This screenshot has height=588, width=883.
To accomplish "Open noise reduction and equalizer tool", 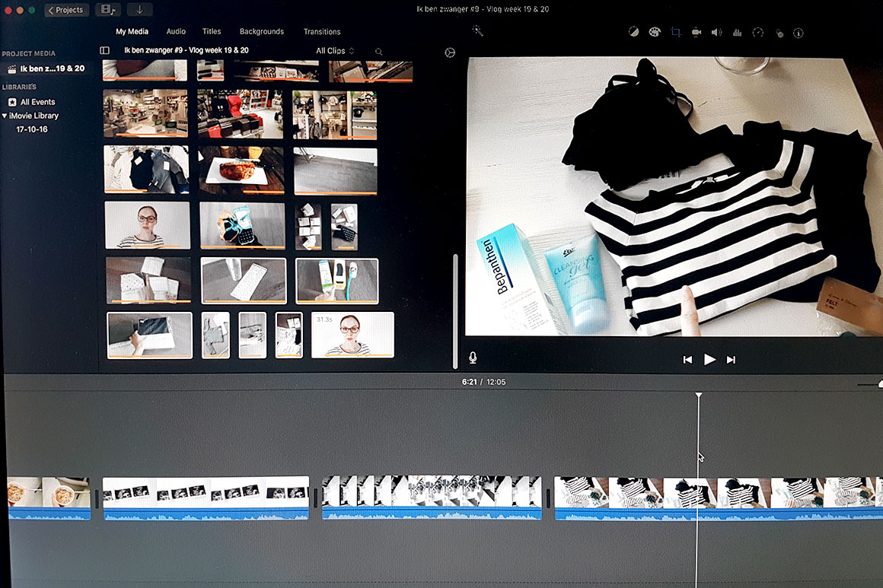I will click(737, 32).
